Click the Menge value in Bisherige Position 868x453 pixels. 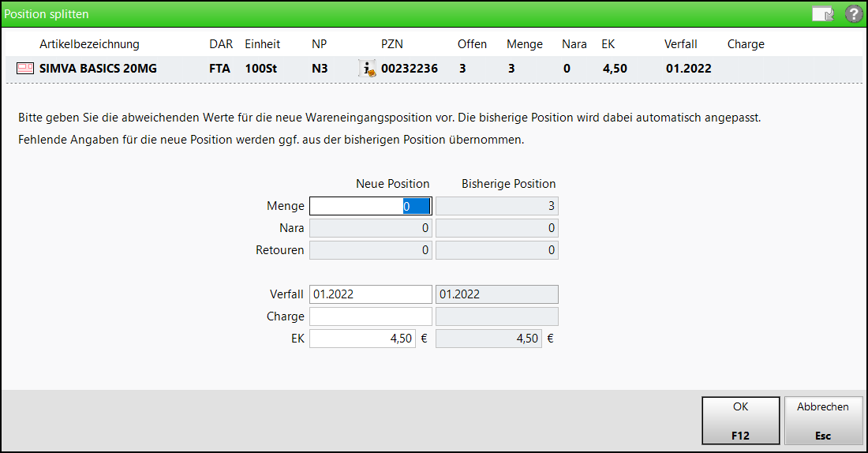tap(496, 206)
